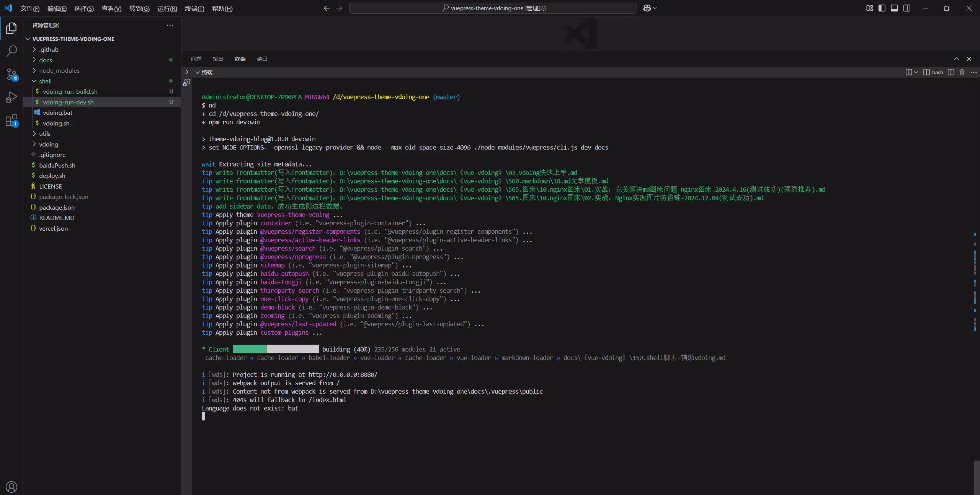Image resolution: width=980 pixels, height=495 pixels.
Task: Open the 选择(S) menu
Action: (84, 8)
